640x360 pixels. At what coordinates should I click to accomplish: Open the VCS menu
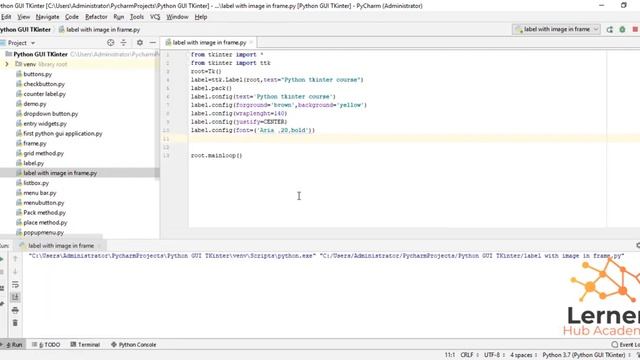point(155,17)
